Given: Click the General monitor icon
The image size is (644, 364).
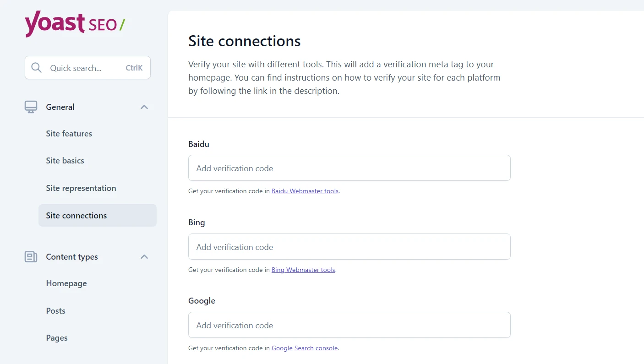Looking at the screenshot, I should (31, 107).
